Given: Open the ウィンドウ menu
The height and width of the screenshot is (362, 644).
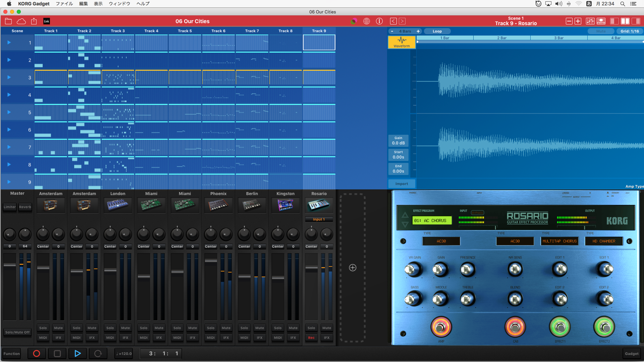Looking at the screenshot, I should coord(119,4).
